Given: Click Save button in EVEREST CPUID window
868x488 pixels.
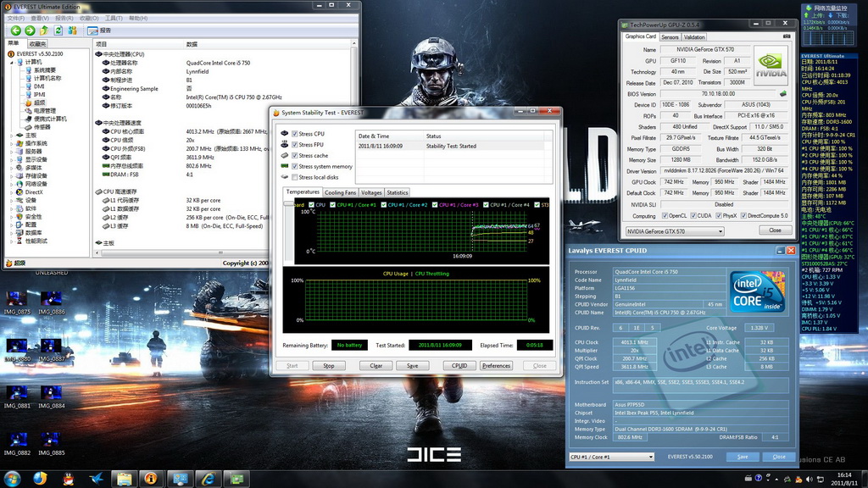Looking at the screenshot, I should 743,457.
